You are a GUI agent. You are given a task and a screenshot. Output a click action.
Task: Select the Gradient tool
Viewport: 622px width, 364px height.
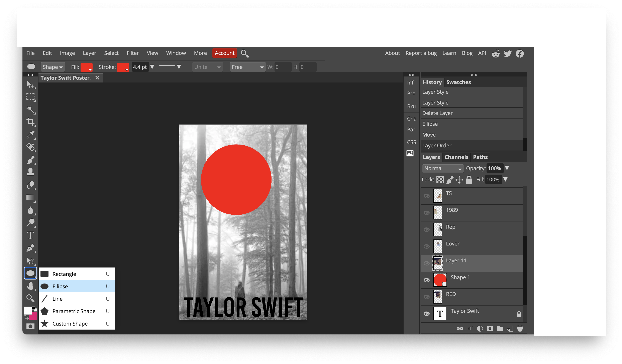click(x=31, y=198)
